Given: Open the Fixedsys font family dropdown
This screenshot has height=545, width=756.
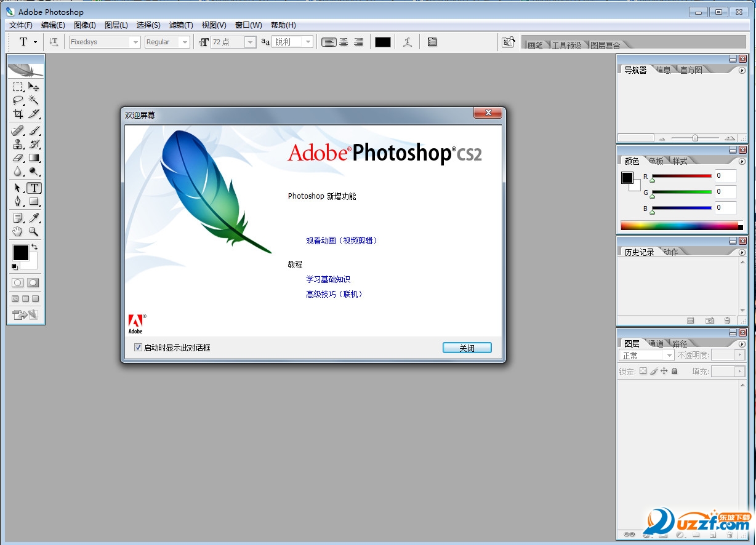Looking at the screenshot, I should pos(135,42).
